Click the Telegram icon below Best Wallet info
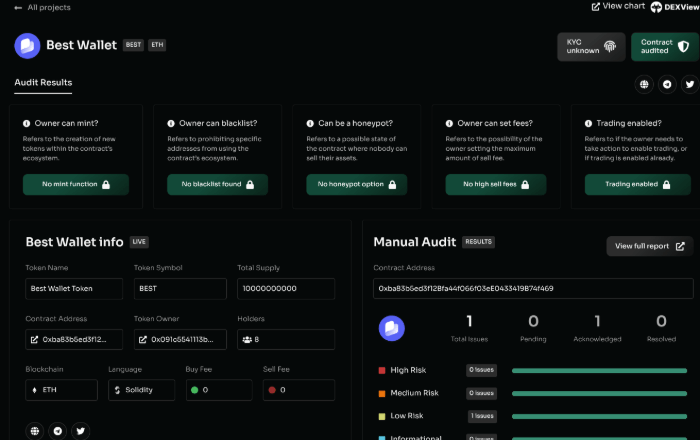700x440 pixels. click(58, 431)
